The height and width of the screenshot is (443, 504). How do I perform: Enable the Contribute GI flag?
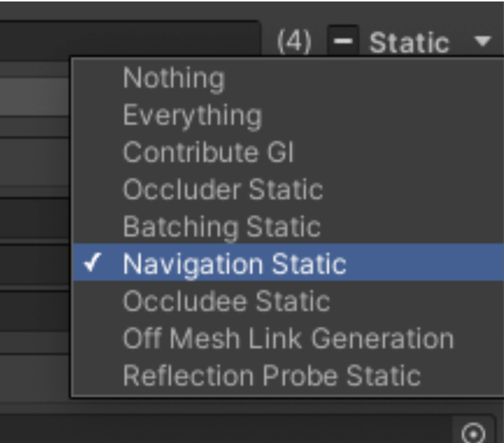pos(208,152)
